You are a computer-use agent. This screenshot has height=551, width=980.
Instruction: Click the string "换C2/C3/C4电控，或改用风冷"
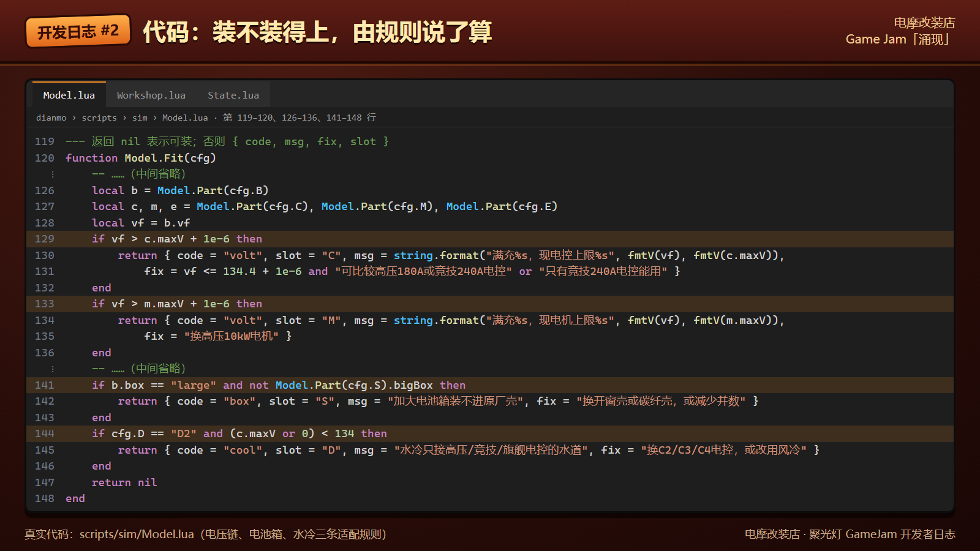(x=724, y=450)
